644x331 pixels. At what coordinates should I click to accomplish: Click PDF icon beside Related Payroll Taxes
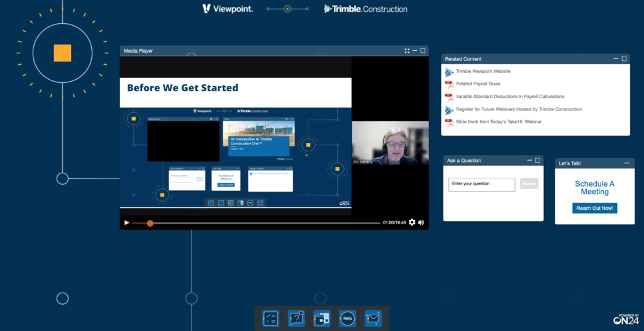tap(449, 85)
